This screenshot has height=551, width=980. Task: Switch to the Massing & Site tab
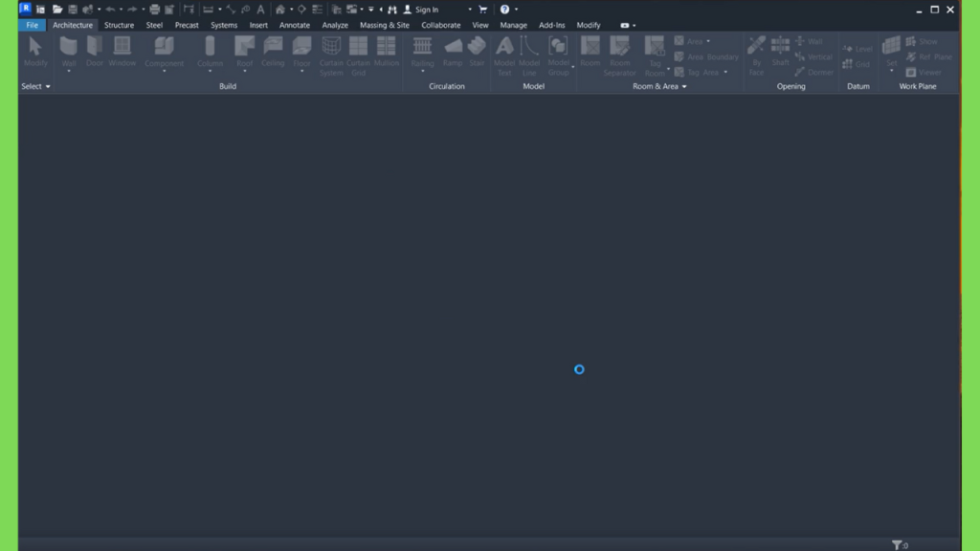pyautogui.click(x=384, y=25)
